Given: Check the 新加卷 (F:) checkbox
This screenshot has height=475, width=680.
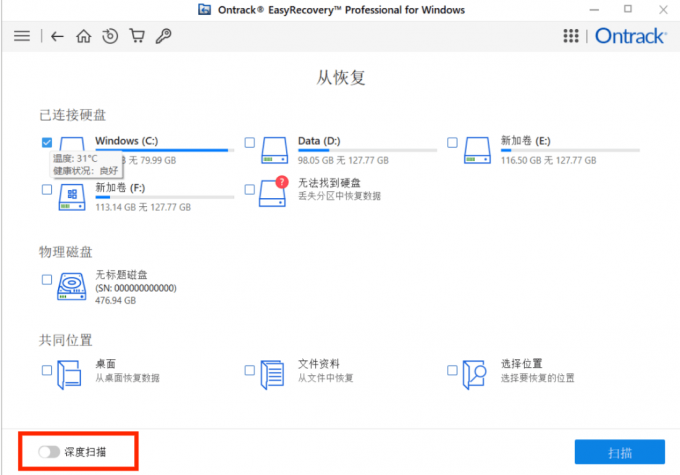Looking at the screenshot, I should pos(47,190).
